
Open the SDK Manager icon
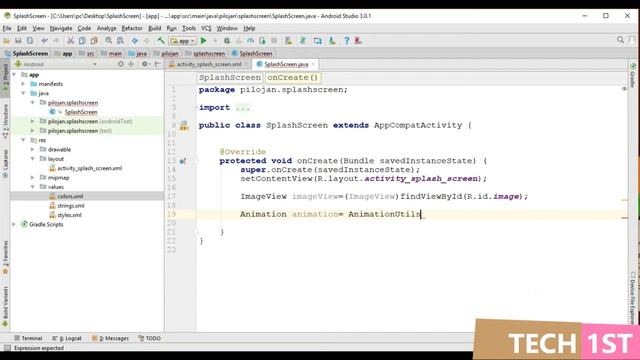[332, 41]
